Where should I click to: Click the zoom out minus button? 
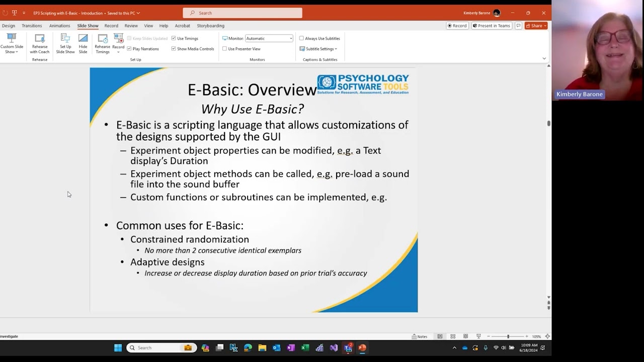click(x=488, y=336)
